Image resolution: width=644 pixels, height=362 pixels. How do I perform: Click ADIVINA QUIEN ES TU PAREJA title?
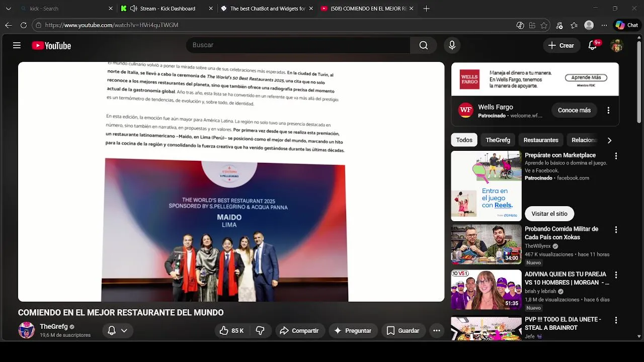tap(567, 278)
